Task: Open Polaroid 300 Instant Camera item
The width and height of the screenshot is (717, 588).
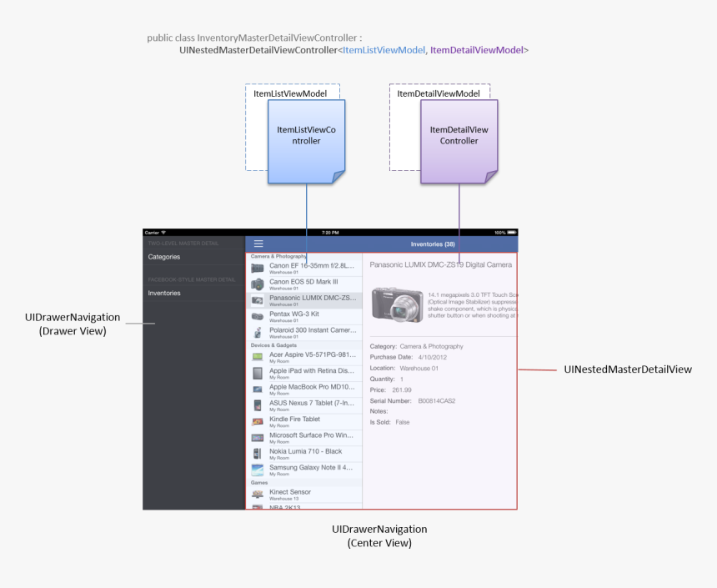Action: pyautogui.click(x=304, y=332)
